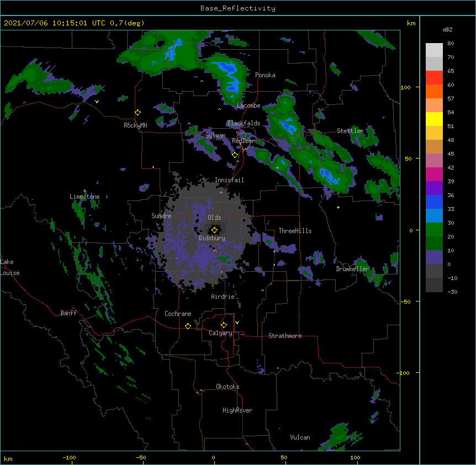Screen dimensions: 476x465
Task: Select the Didsbury town label
Action: (212, 238)
